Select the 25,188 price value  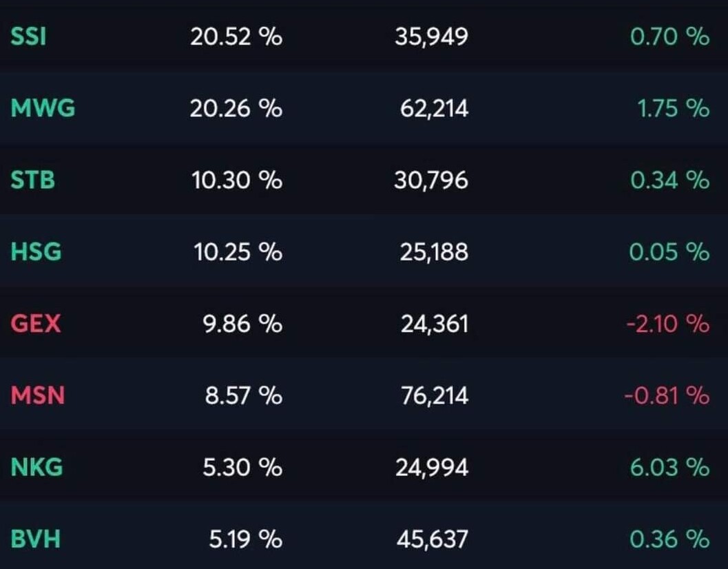(434, 252)
